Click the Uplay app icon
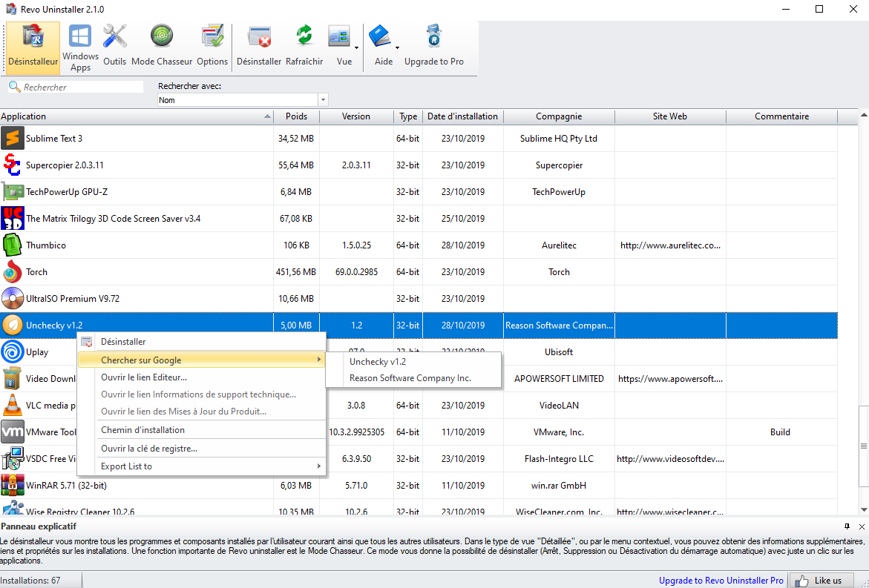869x588 pixels. (12, 351)
